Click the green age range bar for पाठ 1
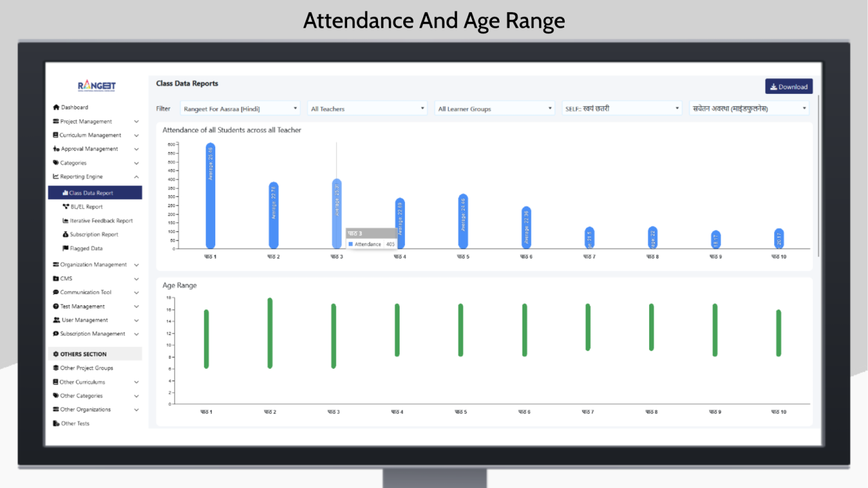The height and width of the screenshot is (488, 868). (x=206, y=339)
